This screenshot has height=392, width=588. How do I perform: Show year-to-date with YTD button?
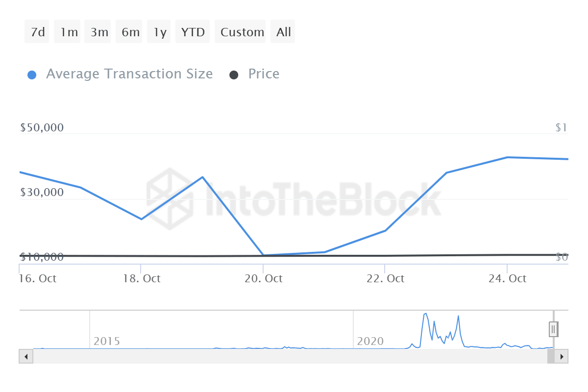(x=193, y=32)
